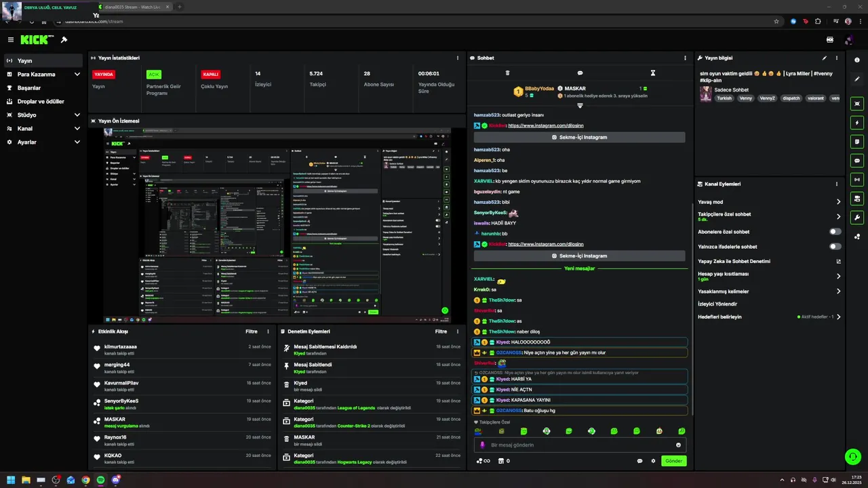This screenshot has height=488, width=868.
Task: Expand the Stüdyo sidebar section
Action: pos(77,115)
